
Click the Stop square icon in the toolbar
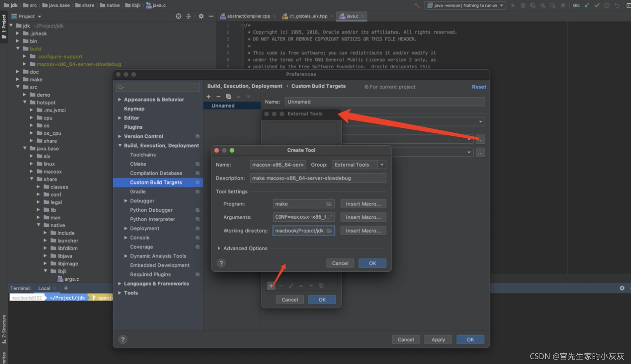point(563,5)
